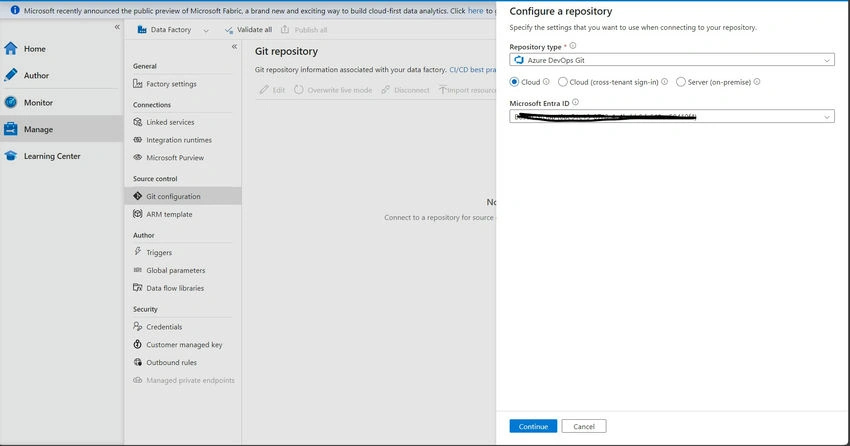This screenshot has width=850, height=446.
Task: Open Global parameters menu item
Action: (x=183, y=270)
